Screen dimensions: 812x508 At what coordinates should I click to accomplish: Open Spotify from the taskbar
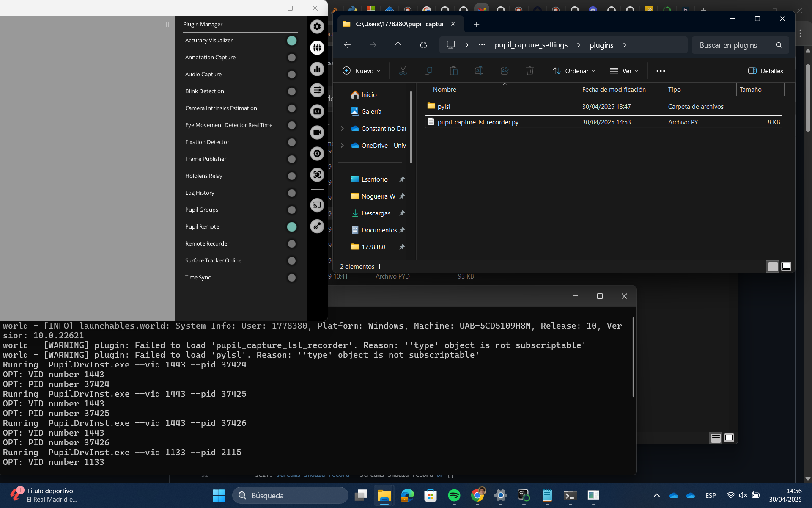point(454,495)
